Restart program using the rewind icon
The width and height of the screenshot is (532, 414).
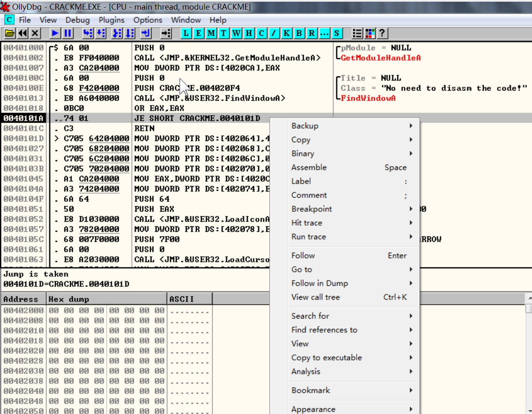click(x=23, y=33)
